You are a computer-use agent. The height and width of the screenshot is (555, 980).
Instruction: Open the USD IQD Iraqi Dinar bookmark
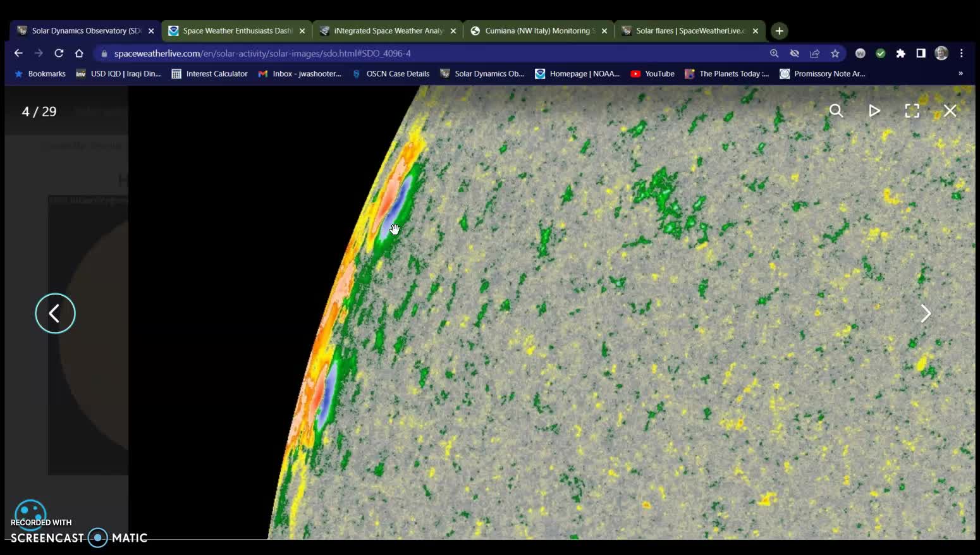pos(118,74)
